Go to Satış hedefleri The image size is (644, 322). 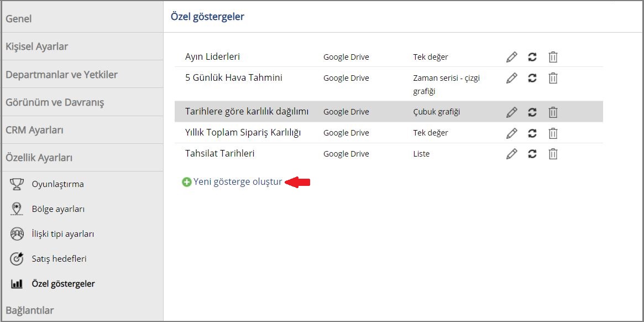tap(59, 259)
